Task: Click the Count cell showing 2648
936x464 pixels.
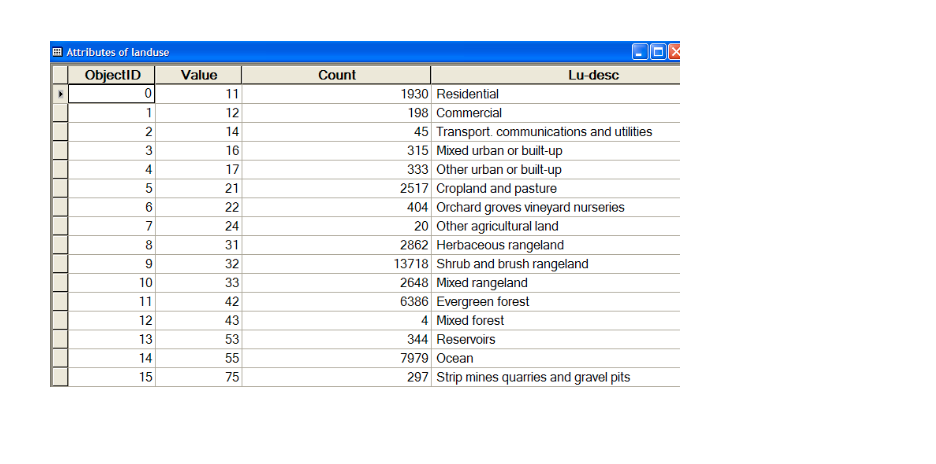Action: tap(337, 282)
